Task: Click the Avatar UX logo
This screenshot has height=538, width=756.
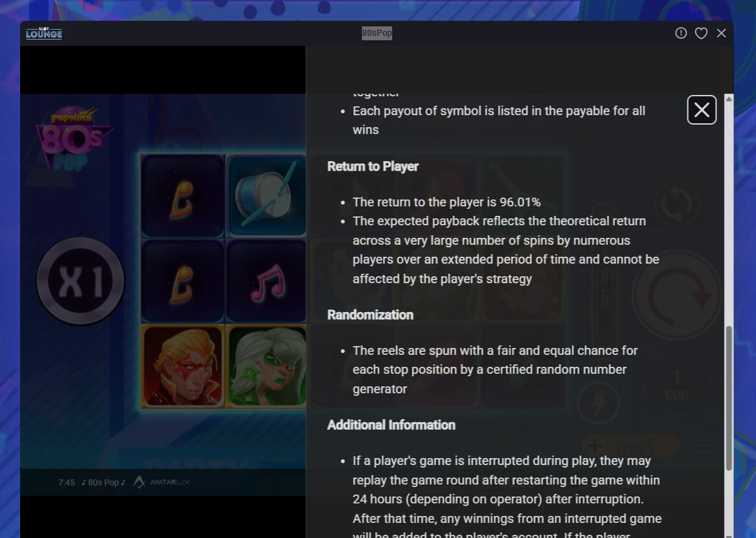Action: click(x=162, y=482)
